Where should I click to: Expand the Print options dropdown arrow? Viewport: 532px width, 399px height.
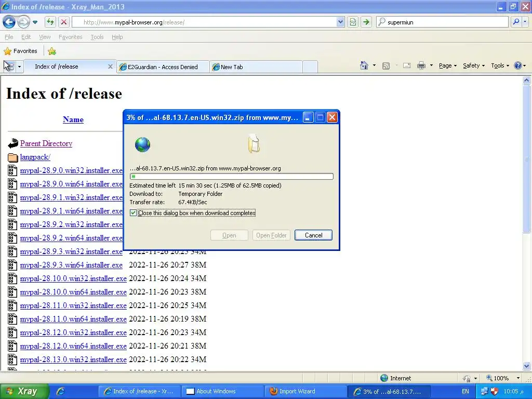[431, 65]
